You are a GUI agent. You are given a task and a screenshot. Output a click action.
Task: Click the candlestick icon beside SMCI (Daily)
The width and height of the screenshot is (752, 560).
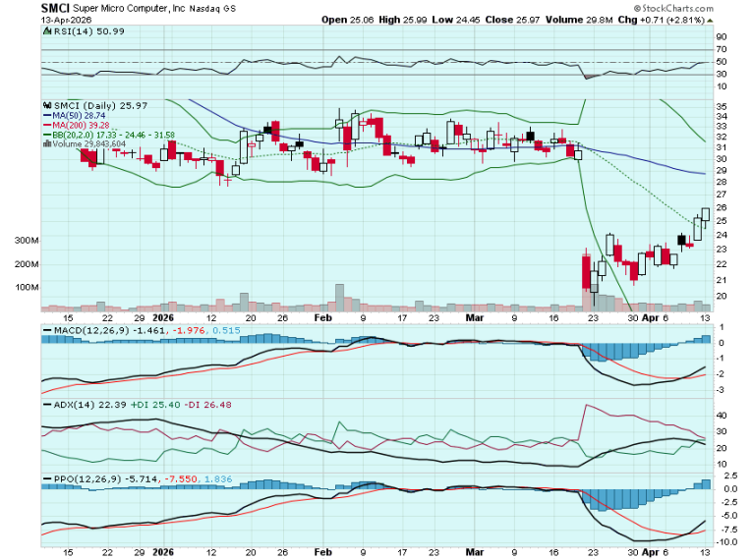(45, 105)
